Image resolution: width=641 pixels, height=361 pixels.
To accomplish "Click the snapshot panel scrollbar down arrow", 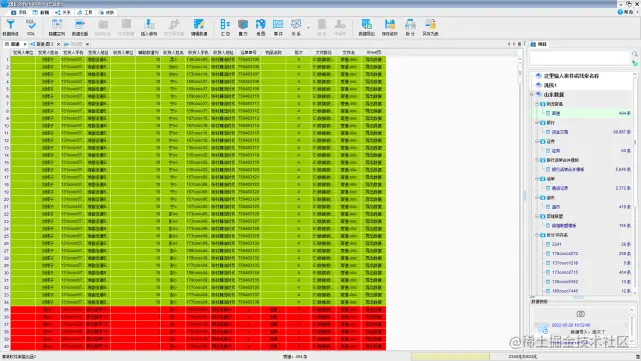I will [x=632, y=341].
